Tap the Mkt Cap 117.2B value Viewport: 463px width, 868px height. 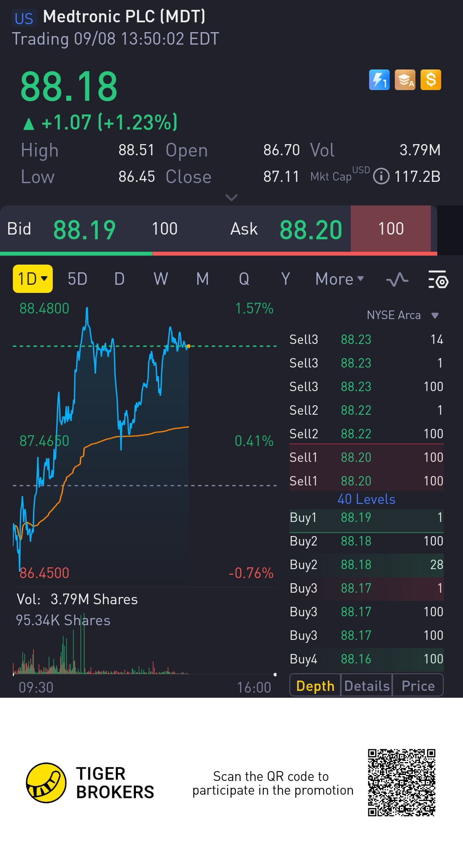pyautogui.click(x=417, y=176)
